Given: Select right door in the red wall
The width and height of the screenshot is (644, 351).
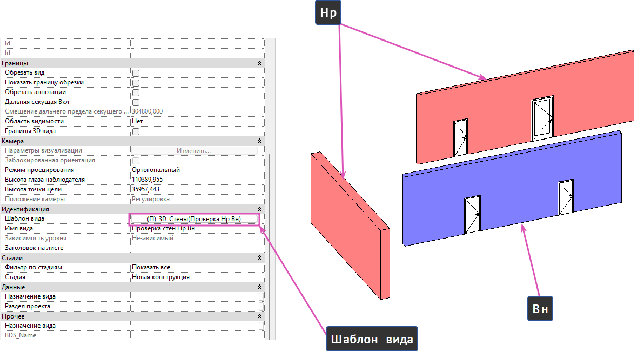Looking at the screenshot, I should [542, 118].
